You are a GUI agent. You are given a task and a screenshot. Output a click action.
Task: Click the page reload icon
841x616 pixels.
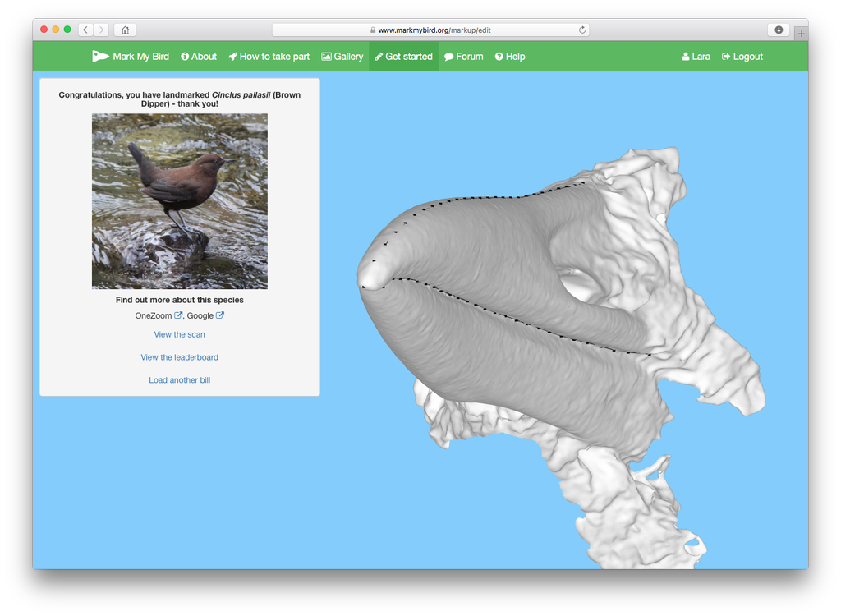(x=582, y=30)
